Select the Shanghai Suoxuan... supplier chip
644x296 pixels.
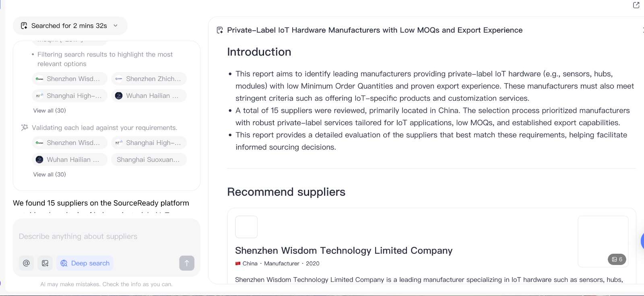click(x=149, y=159)
